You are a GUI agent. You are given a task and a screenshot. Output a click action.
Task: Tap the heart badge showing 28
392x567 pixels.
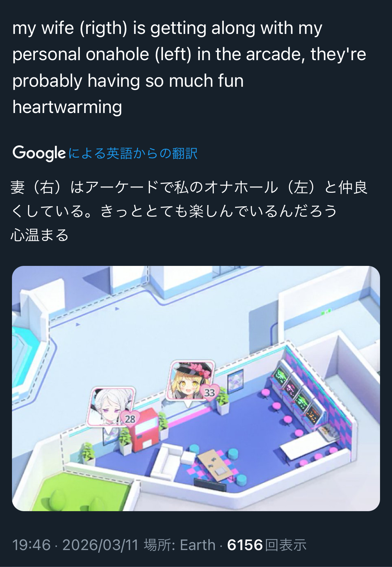click(130, 419)
